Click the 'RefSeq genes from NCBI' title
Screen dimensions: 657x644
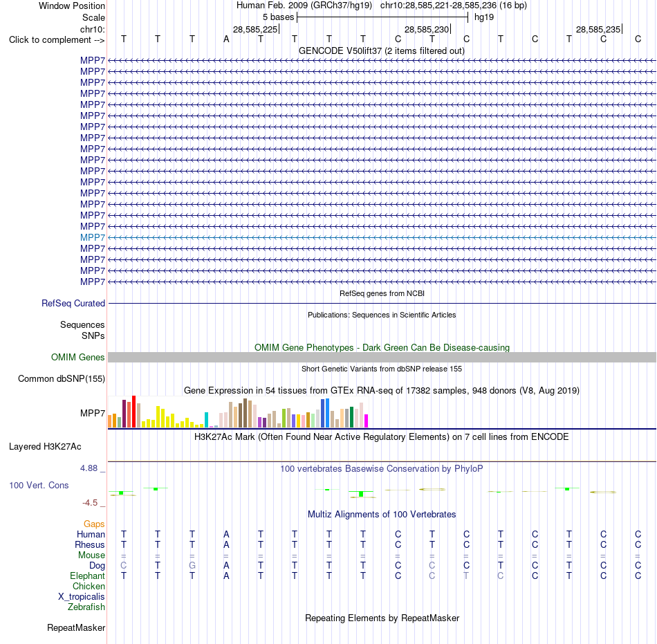pos(382,293)
